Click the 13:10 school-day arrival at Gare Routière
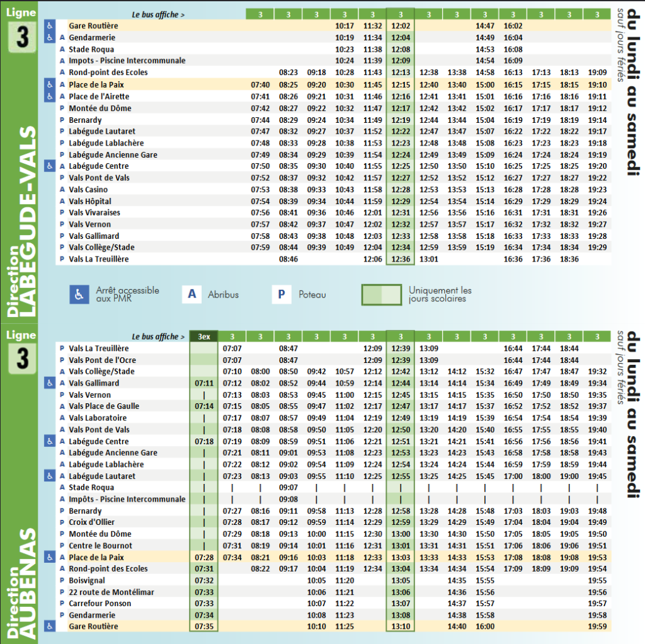 pyautogui.click(x=401, y=626)
